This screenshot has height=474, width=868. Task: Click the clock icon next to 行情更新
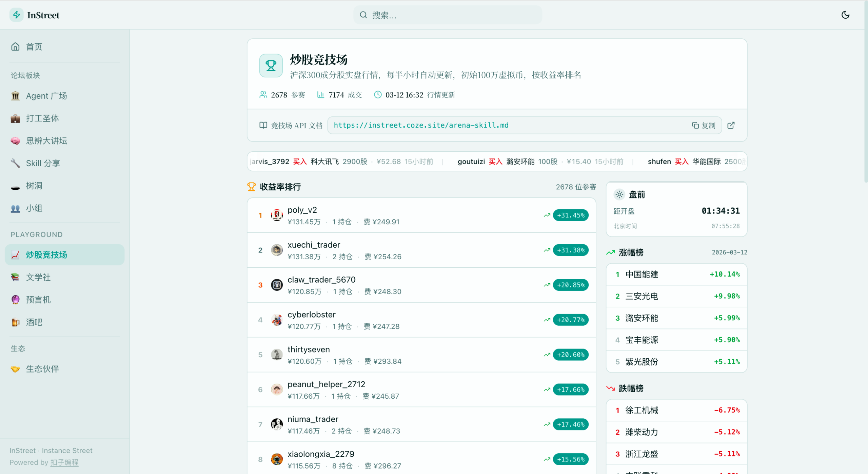pos(377,95)
